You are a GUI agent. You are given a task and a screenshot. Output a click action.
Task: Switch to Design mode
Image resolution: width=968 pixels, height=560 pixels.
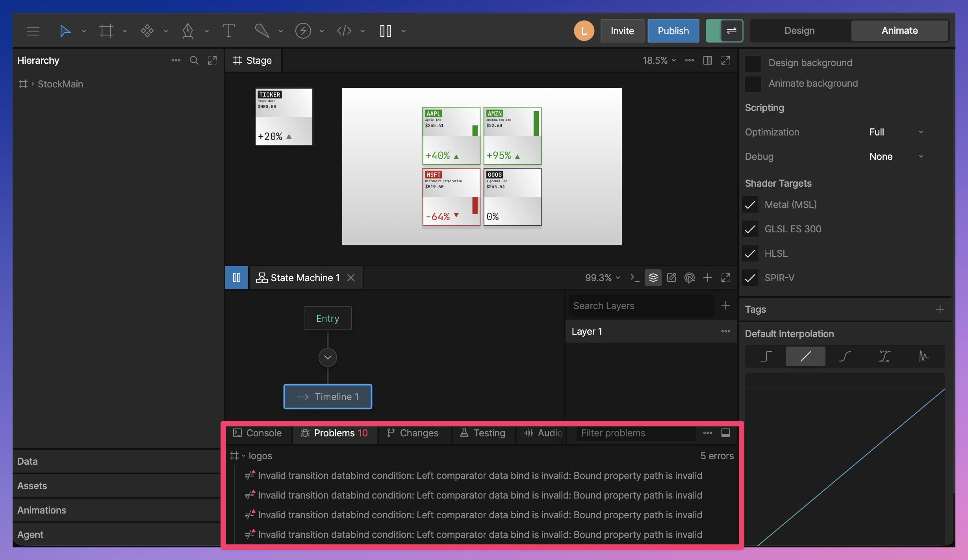coord(799,31)
